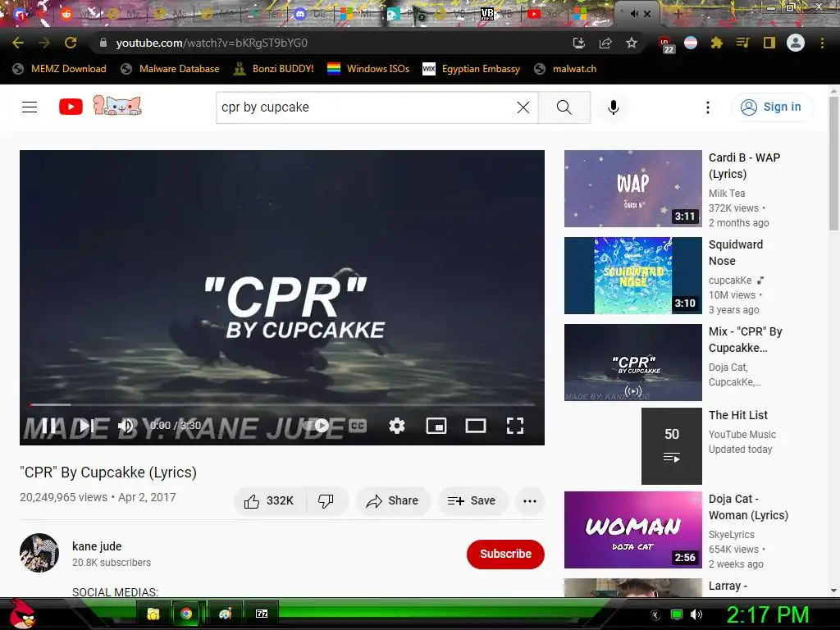840x630 pixels.
Task: Open the malwat.ch bookmark
Action: pyautogui.click(x=566, y=69)
